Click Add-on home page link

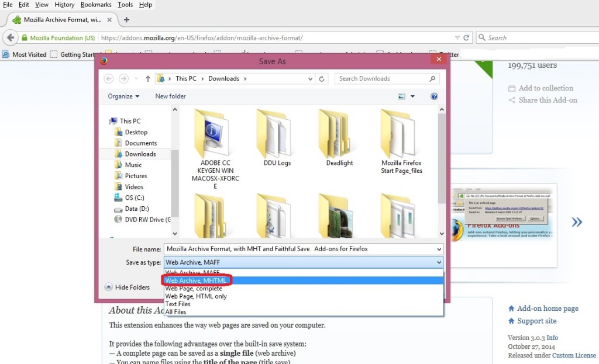point(543,308)
